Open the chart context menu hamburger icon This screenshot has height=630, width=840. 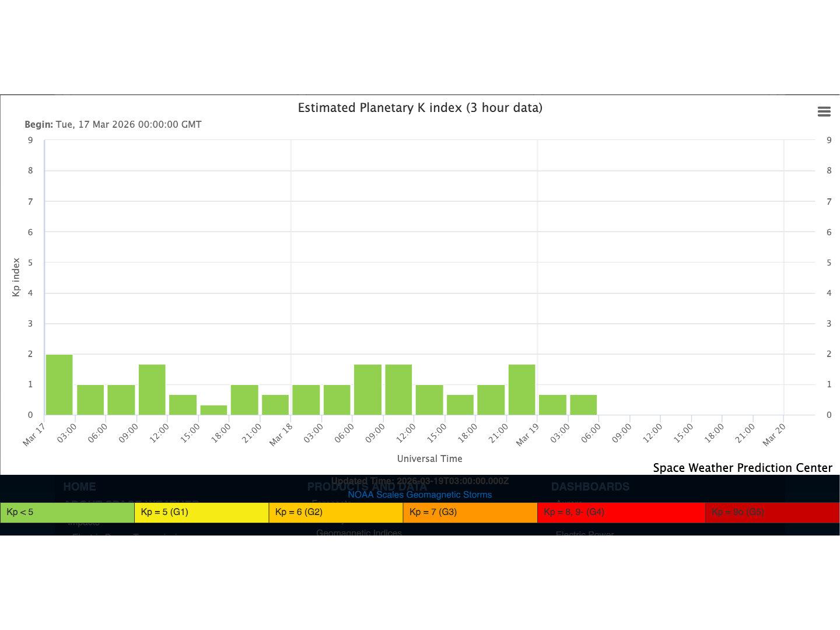tap(824, 111)
